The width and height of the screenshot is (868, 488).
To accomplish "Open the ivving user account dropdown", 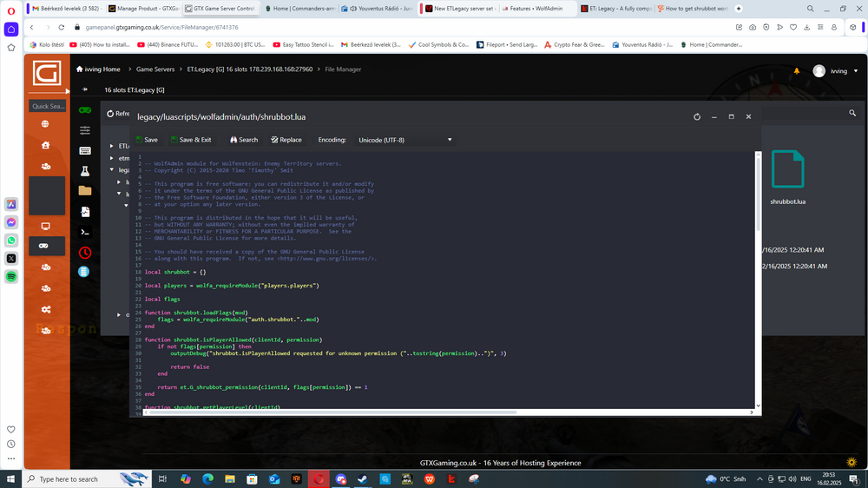I will point(835,71).
